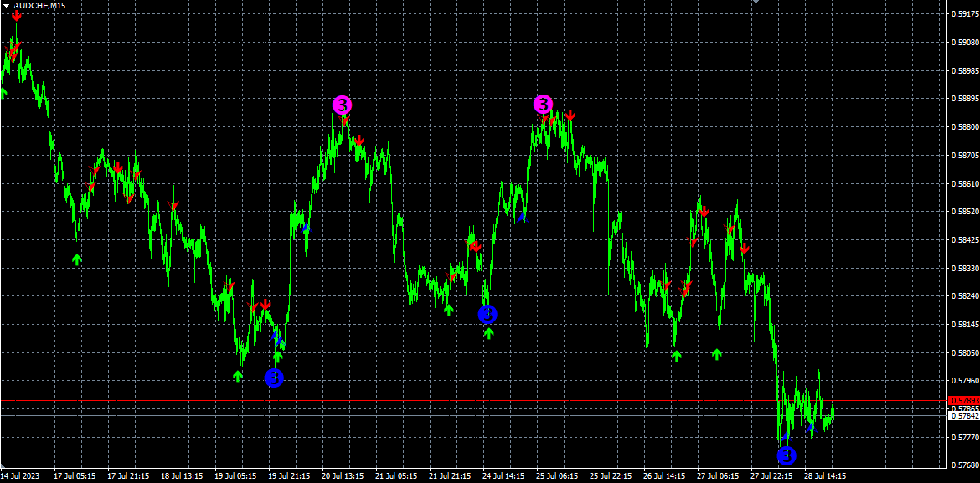This screenshot has width=980, height=483.
Task: Click the 0.59080 price scale label
Action: pyautogui.click(x=964, y=42)
